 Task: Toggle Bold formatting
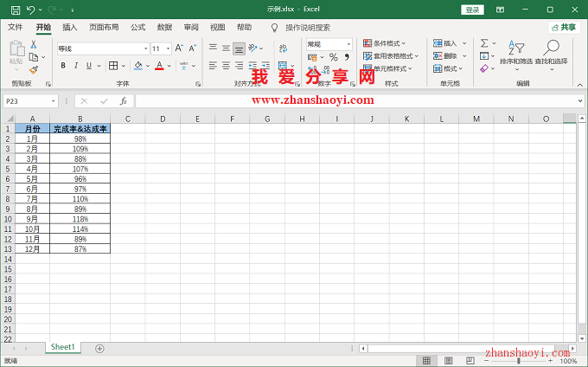pyautogui.click(x=63, y=66)
